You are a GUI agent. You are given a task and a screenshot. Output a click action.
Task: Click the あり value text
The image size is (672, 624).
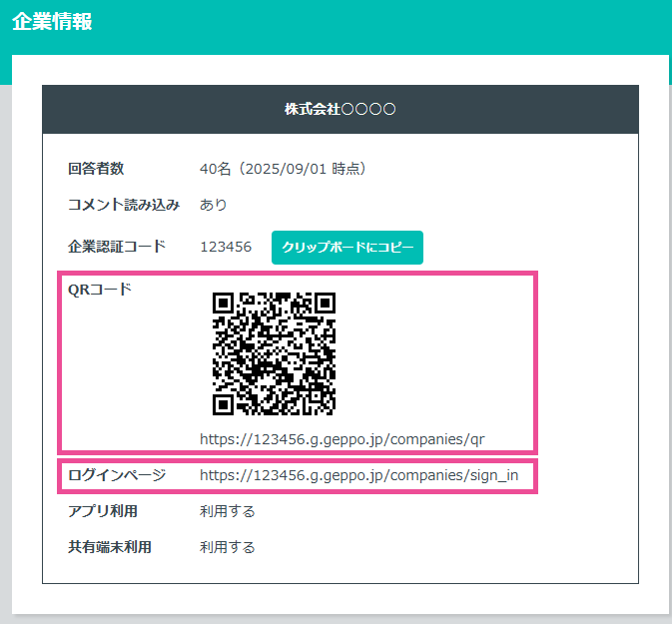pyautogui.click(x=213, y=205)
